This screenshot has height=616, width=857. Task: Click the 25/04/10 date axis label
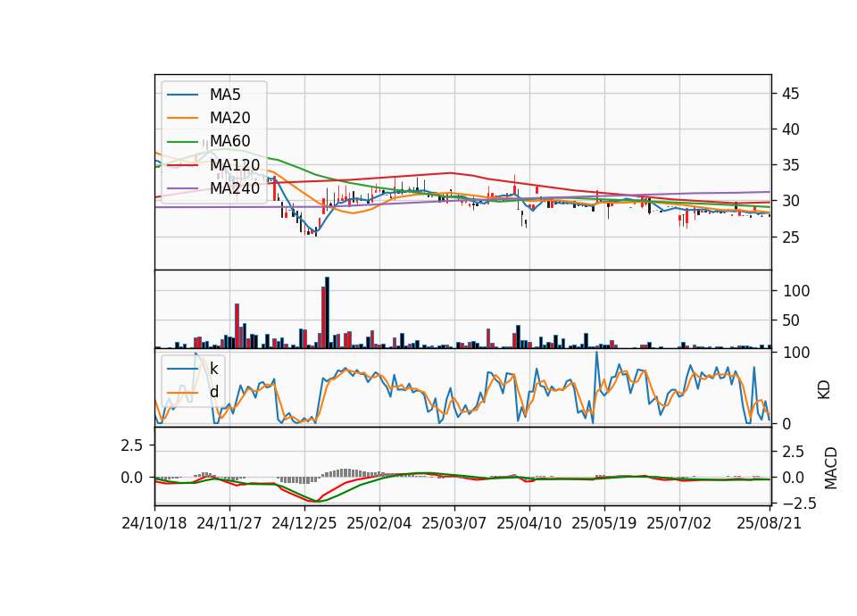(528, 523)
